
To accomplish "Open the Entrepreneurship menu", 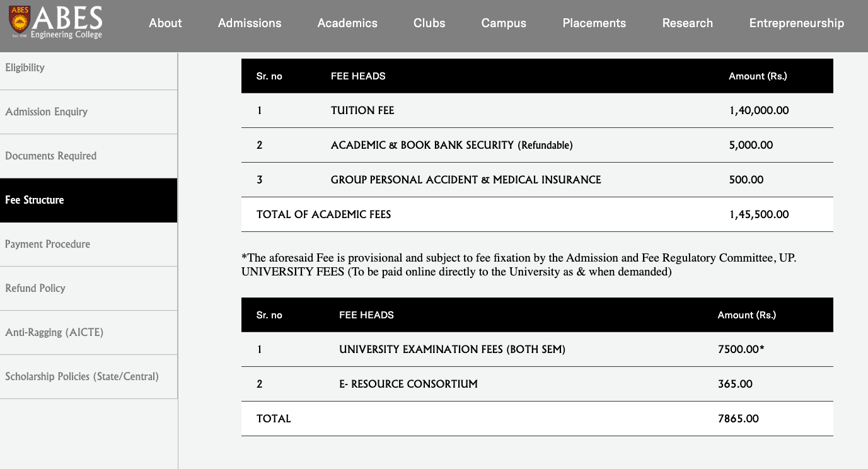I will click(796, 23).
